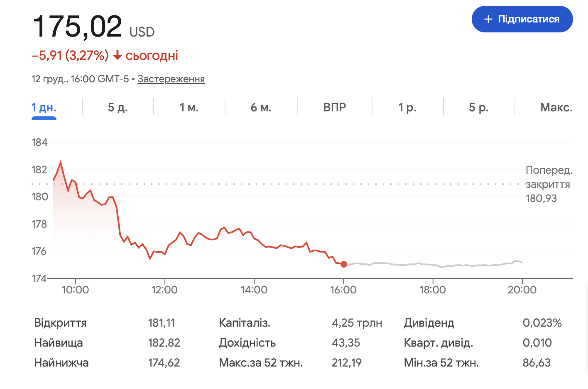Image resolution: width=588 pixels, height=389 pixels.
Task: Select the ВПР year-to-date tab
Action: (x=335, y=108)
